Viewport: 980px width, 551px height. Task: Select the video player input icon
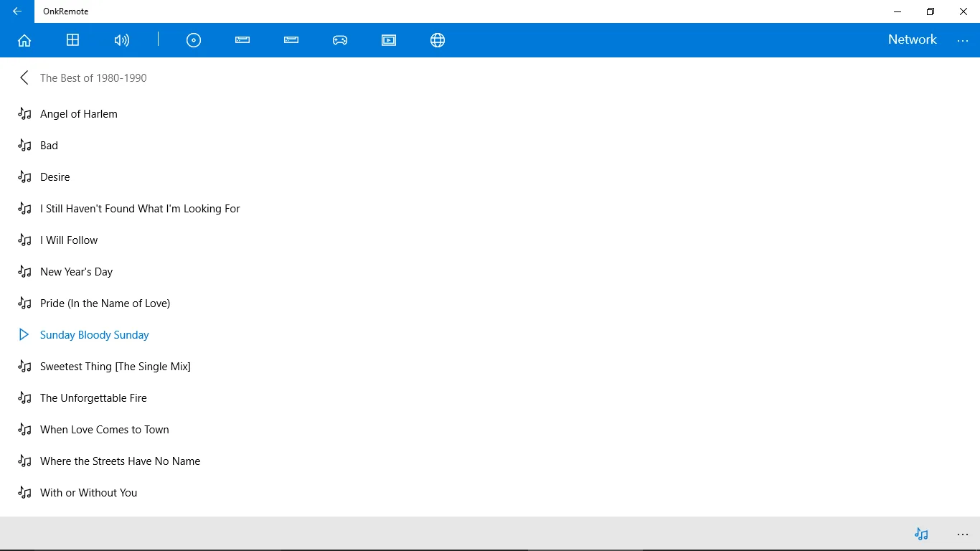coord(389,40)
